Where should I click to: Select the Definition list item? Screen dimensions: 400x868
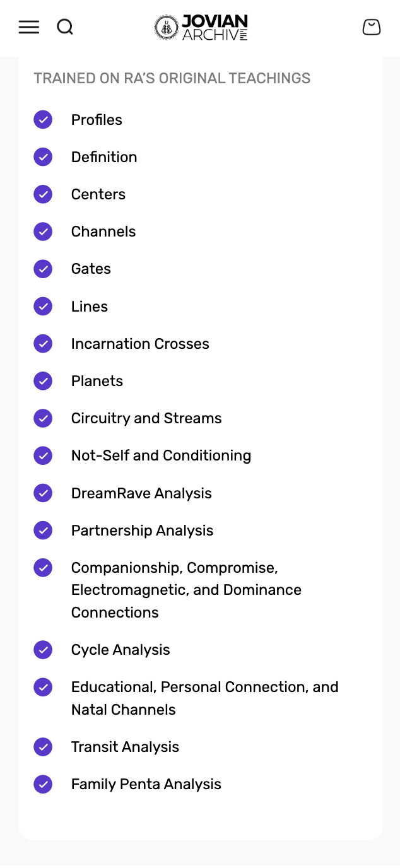pos(104,157)
